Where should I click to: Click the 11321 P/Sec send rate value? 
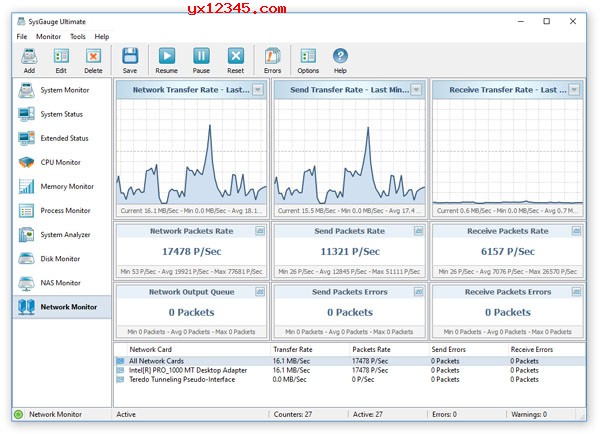[x=350, y=251]
